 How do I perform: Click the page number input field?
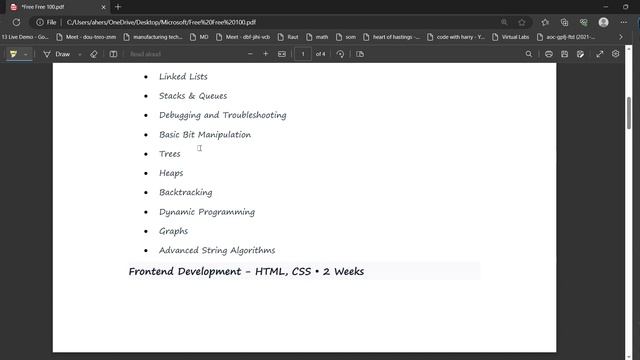303,54
